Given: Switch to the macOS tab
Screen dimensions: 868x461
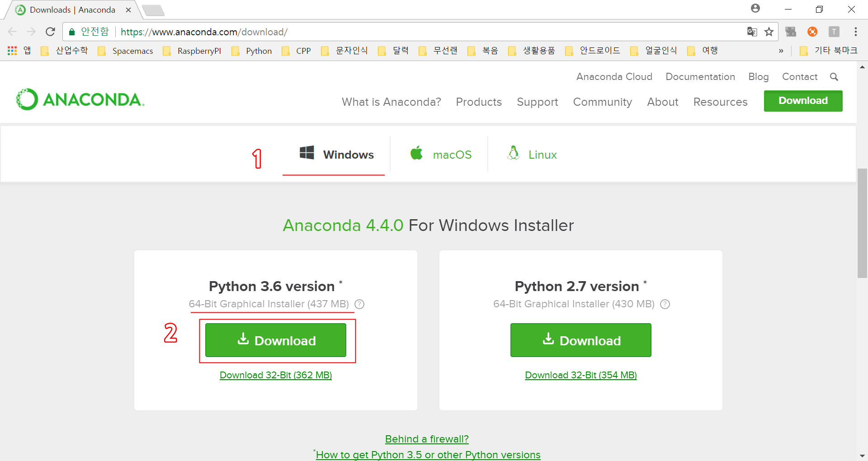Looking at the screenshot, I should [440, 155].
